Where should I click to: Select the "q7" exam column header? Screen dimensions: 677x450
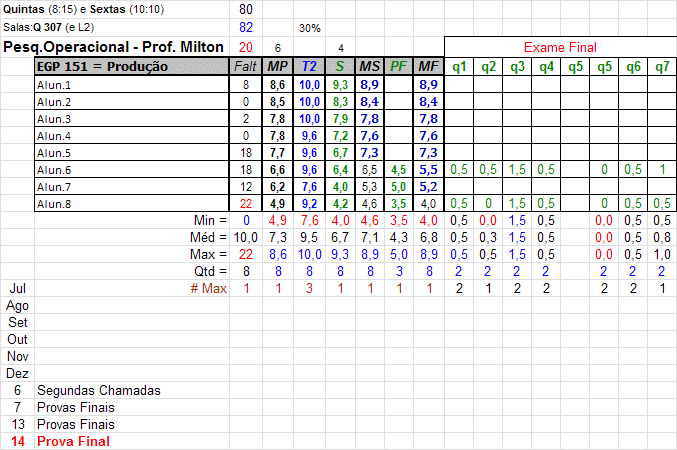pyautogui.click(x=662, y=67)
